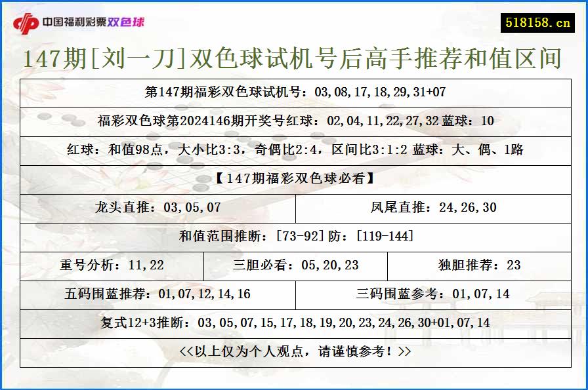Click the 请谨慎参考 disclaimer text
Screen dimensions: 588x390
(x=294, y=351)
